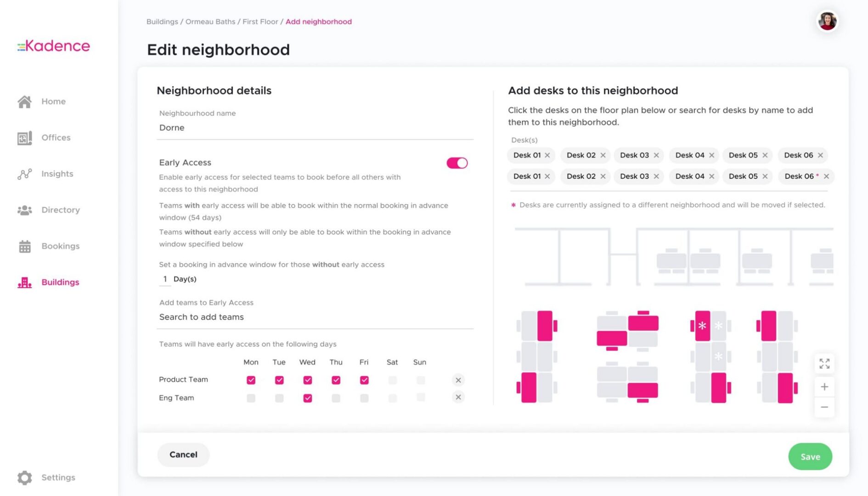Viewport: 868px width, 496px height.
Task: Uncheck Product Team Monday checkbox
Action: pyautogui.click(x=251, y=380)
